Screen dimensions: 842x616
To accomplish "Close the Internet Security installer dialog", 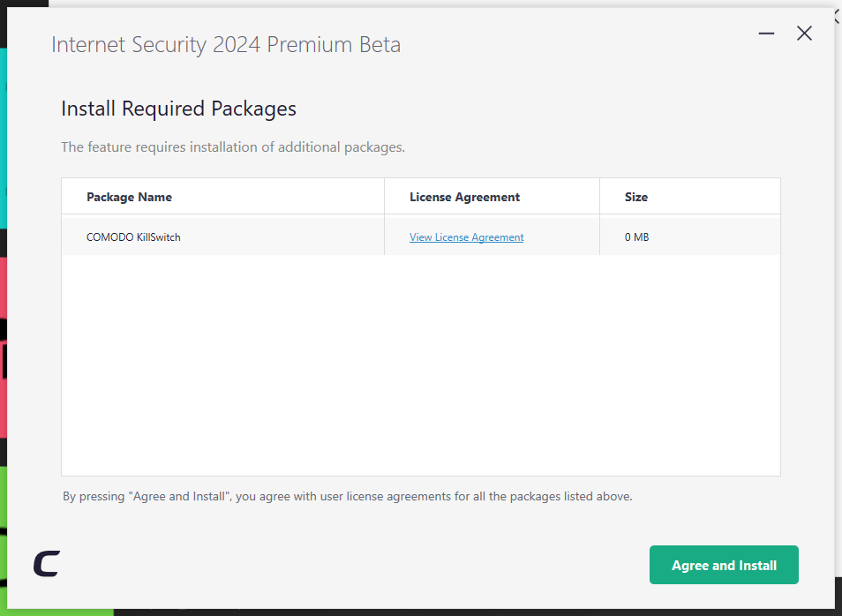I will pos(804,34).
